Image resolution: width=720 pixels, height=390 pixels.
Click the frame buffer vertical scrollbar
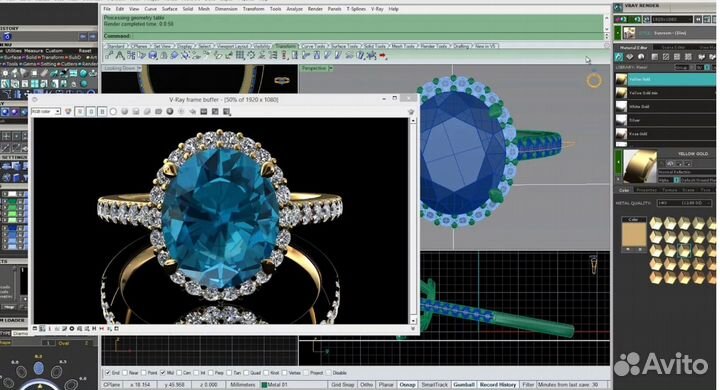coord(413,220)
